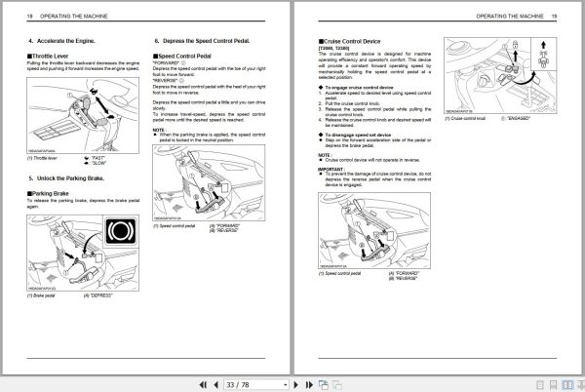Click the next view icon
The image size is (585, 392).
pyautogui.click(x=337, y=384)
